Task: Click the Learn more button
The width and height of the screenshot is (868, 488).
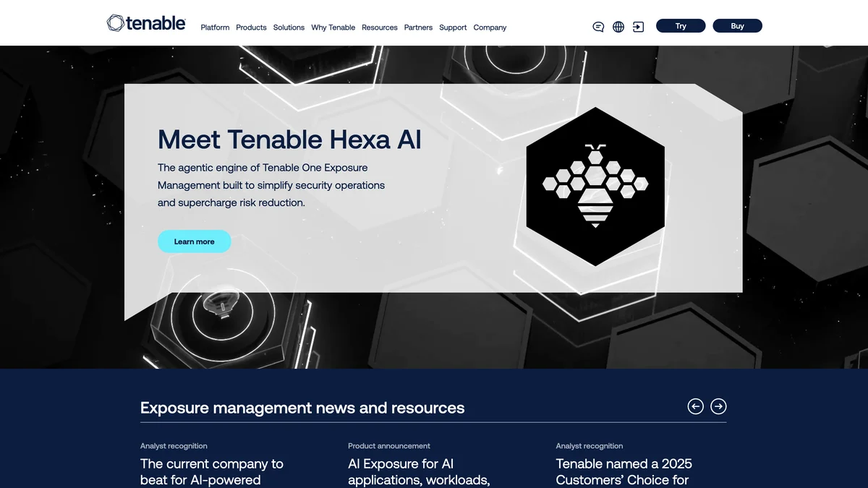Action: pyautogui.click(x=194, y=241)
